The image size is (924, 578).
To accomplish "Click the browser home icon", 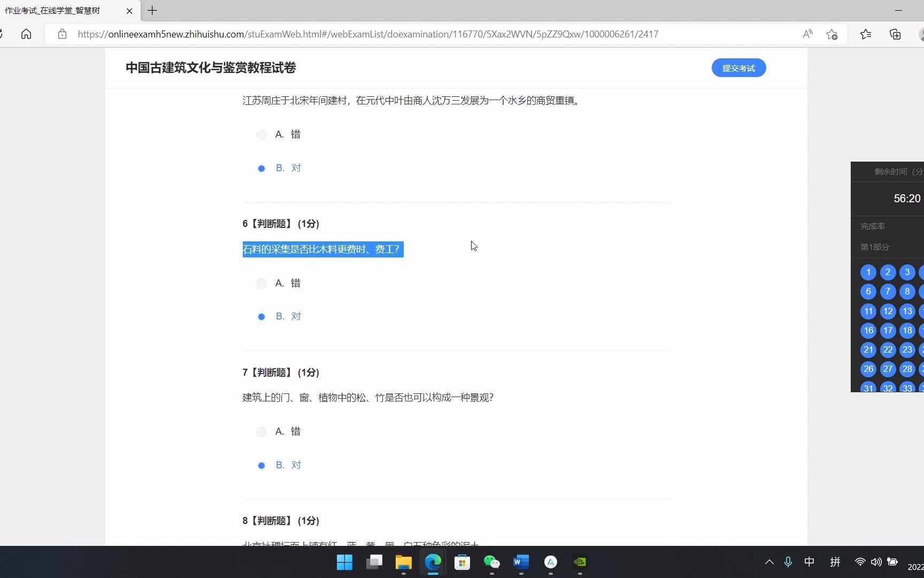I will 26,34.
